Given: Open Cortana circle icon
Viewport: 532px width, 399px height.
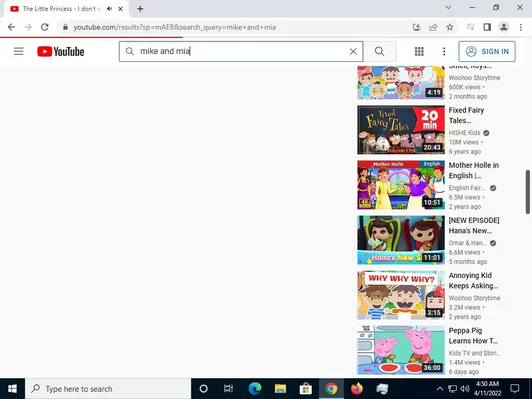Looking at the screenshot, I should (203, 389).
